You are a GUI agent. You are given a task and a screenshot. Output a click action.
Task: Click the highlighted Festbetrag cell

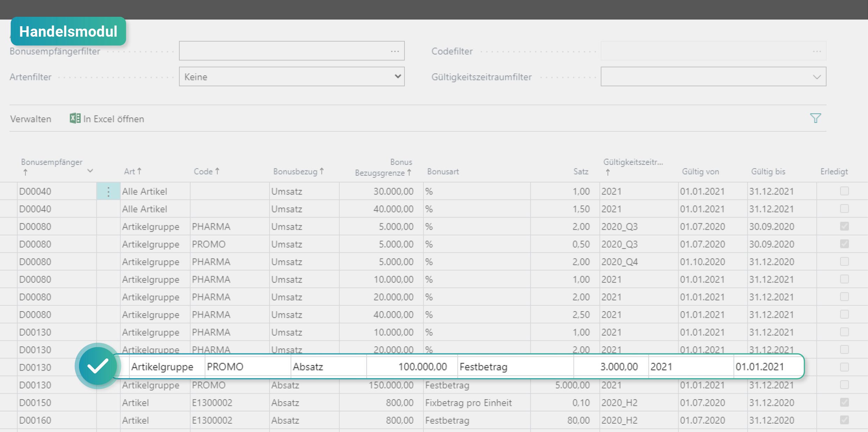(515, 367)
